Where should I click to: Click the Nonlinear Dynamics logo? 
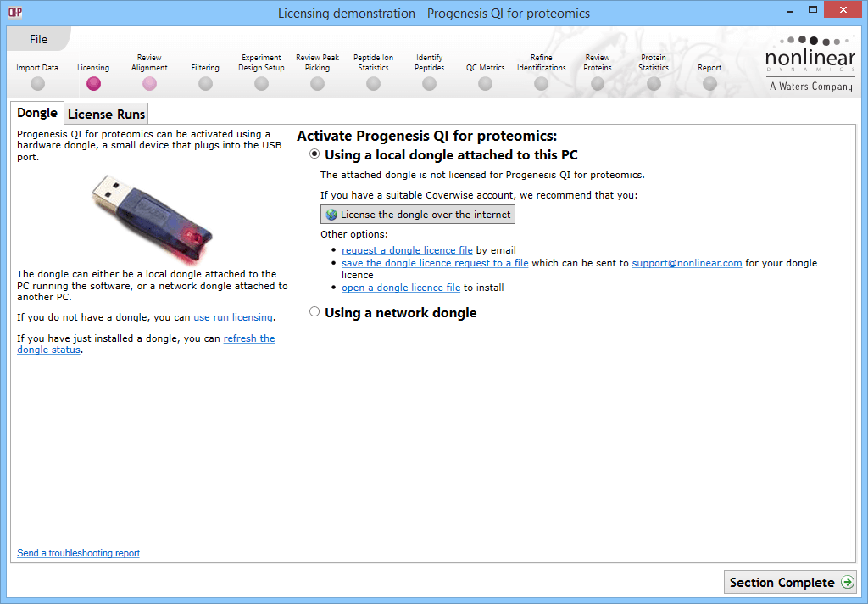810,64
